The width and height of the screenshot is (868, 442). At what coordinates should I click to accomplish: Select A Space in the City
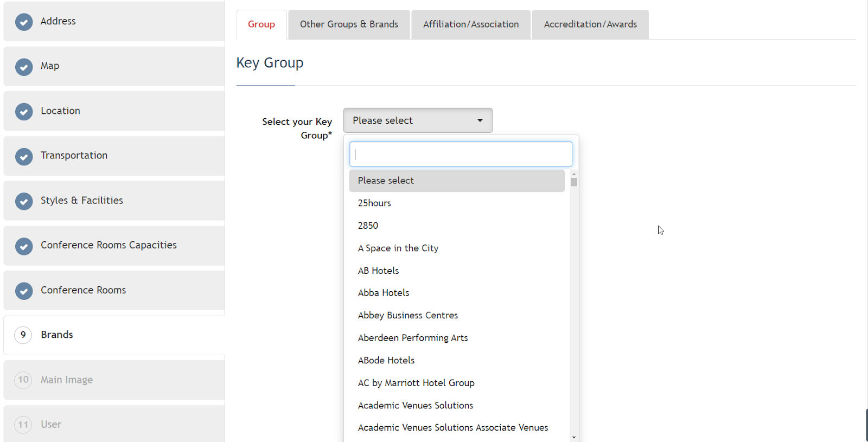point(457,248)
